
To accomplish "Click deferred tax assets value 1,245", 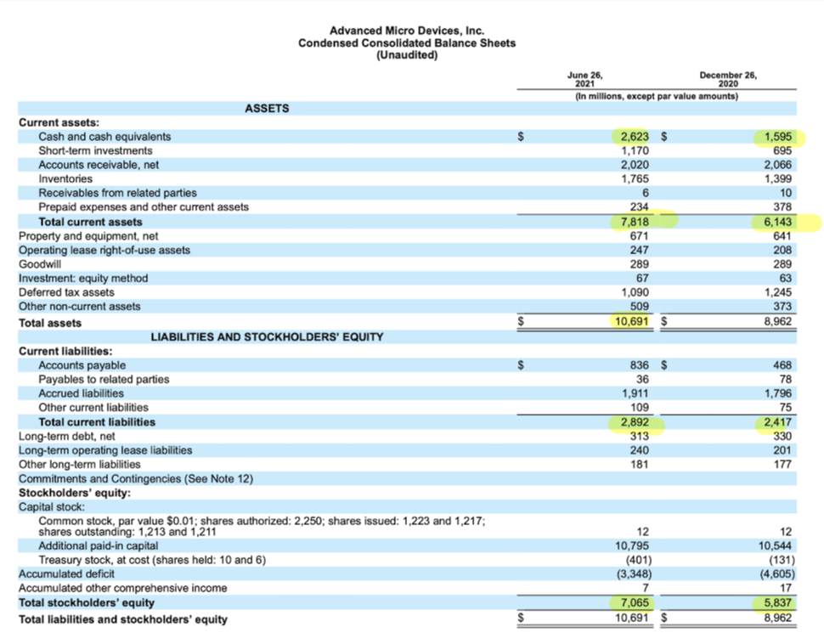I will 778,292.
